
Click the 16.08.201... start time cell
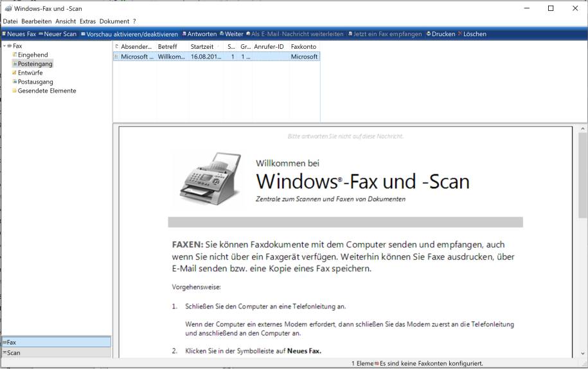coord(206,57)
